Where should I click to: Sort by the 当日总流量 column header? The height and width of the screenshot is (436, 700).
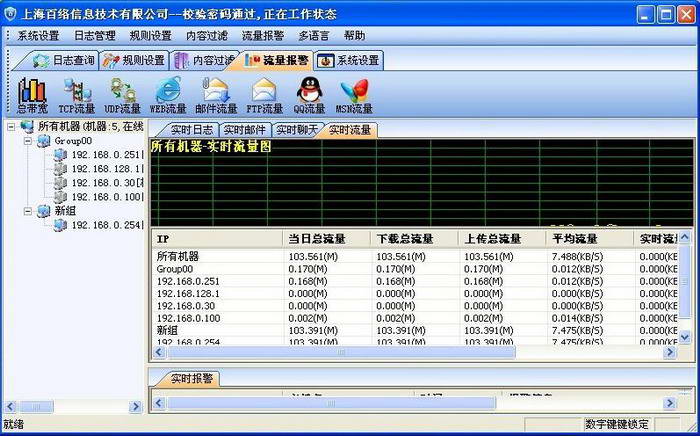[327, 239]
